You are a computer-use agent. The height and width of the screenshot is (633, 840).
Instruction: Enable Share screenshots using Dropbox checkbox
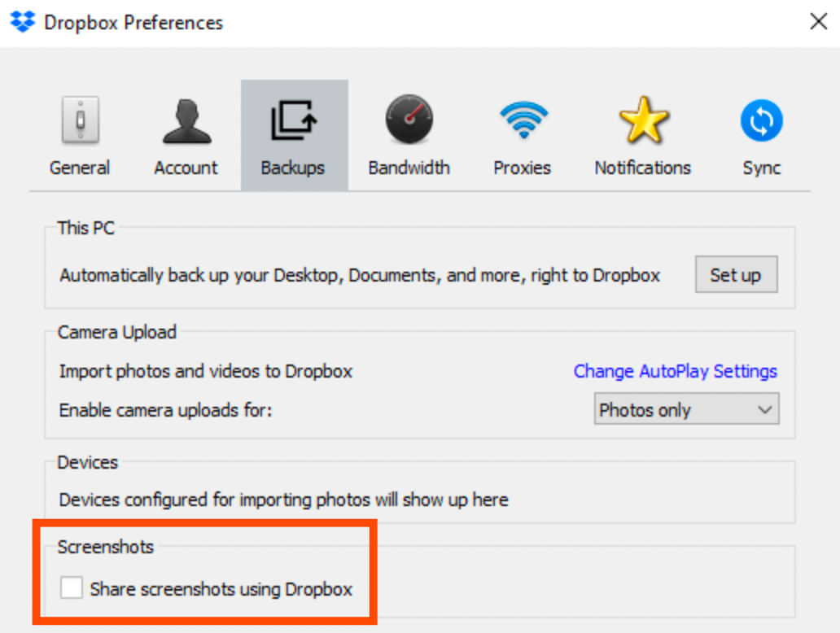tap(72, 587)
